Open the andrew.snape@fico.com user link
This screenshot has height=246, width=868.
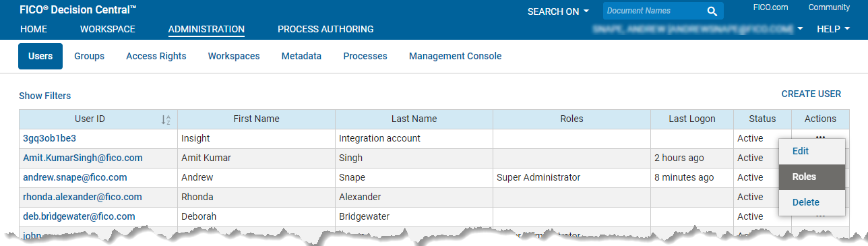[x=75, y=178]
